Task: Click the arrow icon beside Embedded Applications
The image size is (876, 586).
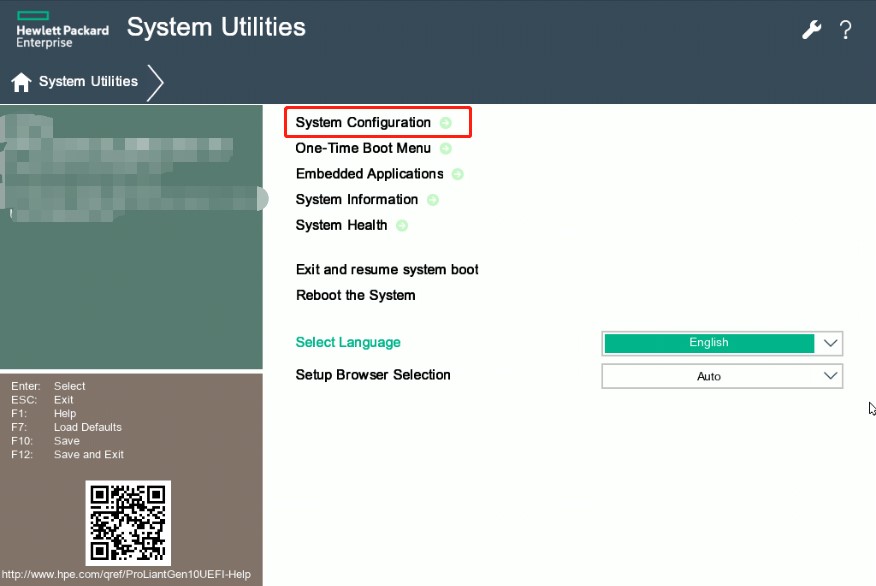Action: [x=458, y=174]
